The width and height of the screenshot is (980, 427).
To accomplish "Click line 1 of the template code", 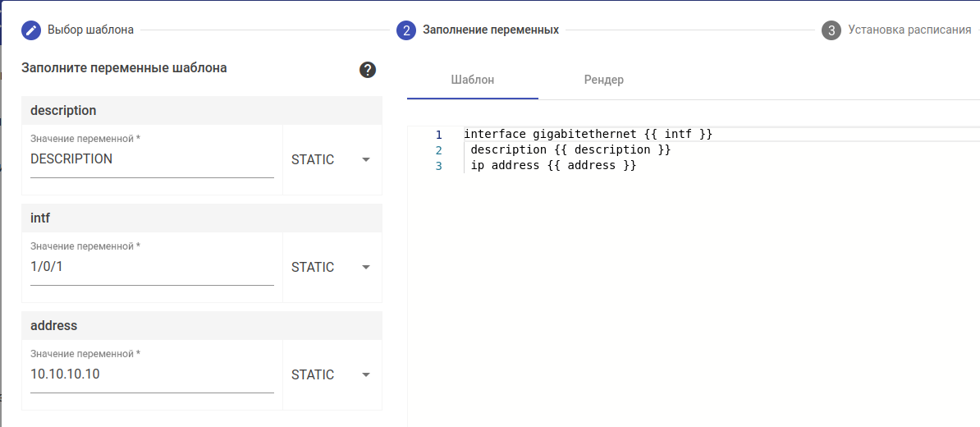I will pyautogui.click(x=588, y=134).
